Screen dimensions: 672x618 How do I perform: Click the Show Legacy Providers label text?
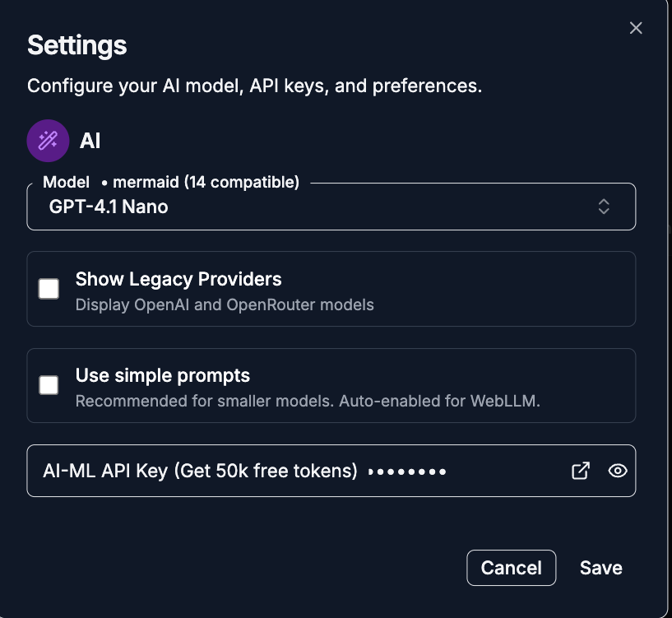178,279
